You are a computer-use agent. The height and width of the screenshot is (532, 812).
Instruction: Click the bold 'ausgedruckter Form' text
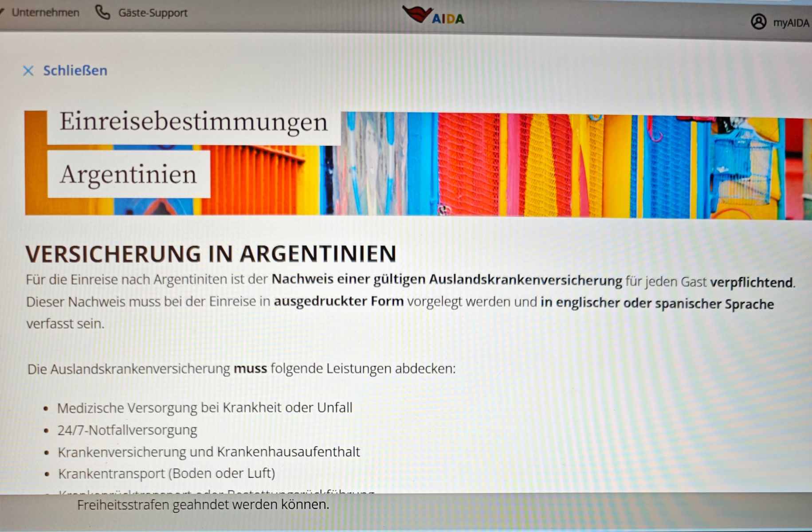338,301
